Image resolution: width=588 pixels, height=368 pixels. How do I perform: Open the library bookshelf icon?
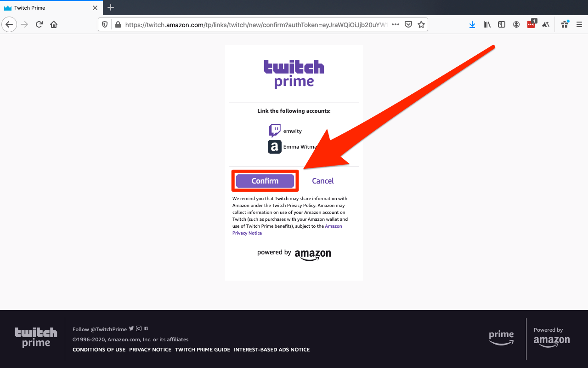487,24
